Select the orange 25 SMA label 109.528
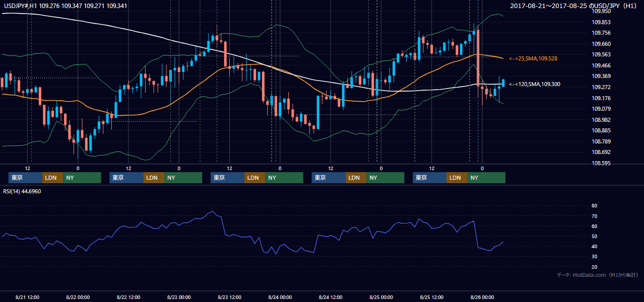 [533, 58]
